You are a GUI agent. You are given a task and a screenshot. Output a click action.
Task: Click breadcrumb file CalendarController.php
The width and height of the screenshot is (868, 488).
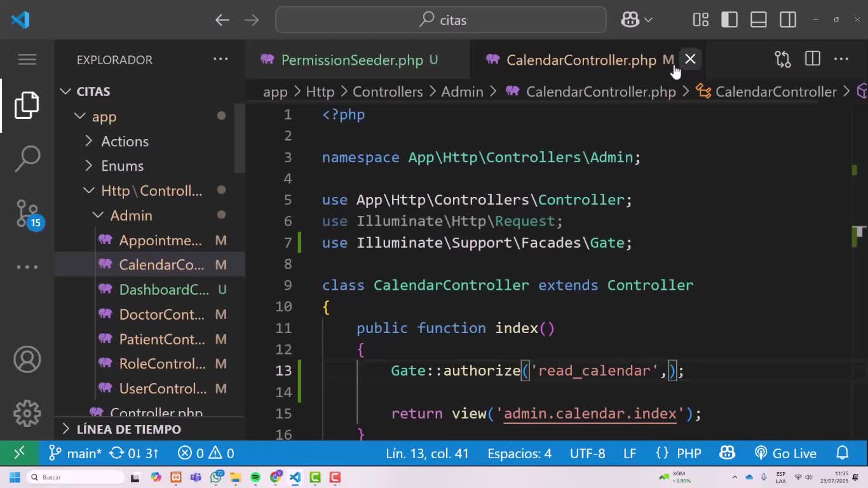coord(600,91)
